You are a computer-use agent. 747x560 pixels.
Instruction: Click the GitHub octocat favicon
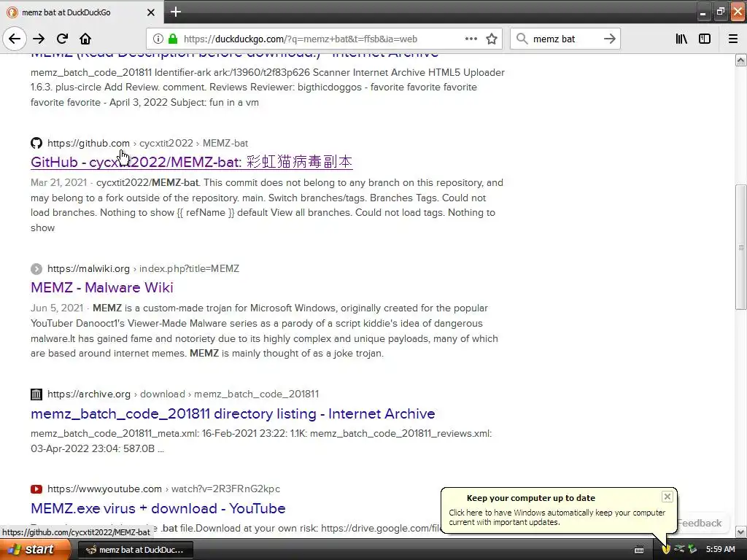point(36,143)
